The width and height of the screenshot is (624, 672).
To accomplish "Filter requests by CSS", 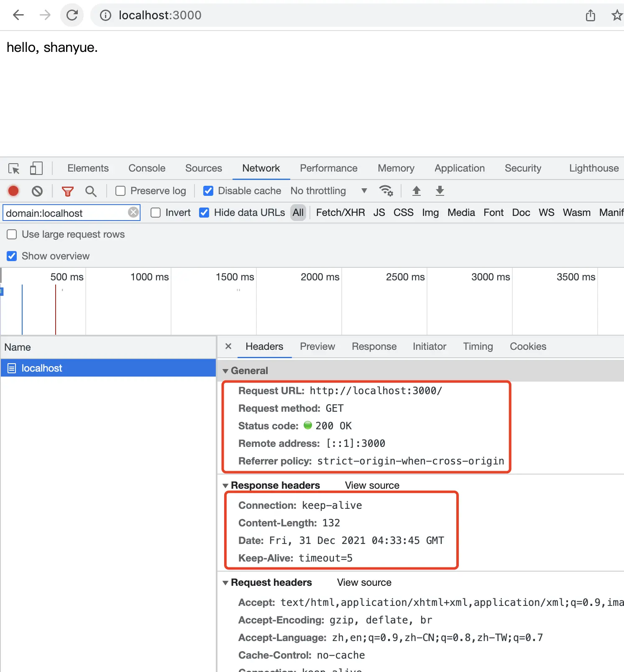I will click(404, 213).
